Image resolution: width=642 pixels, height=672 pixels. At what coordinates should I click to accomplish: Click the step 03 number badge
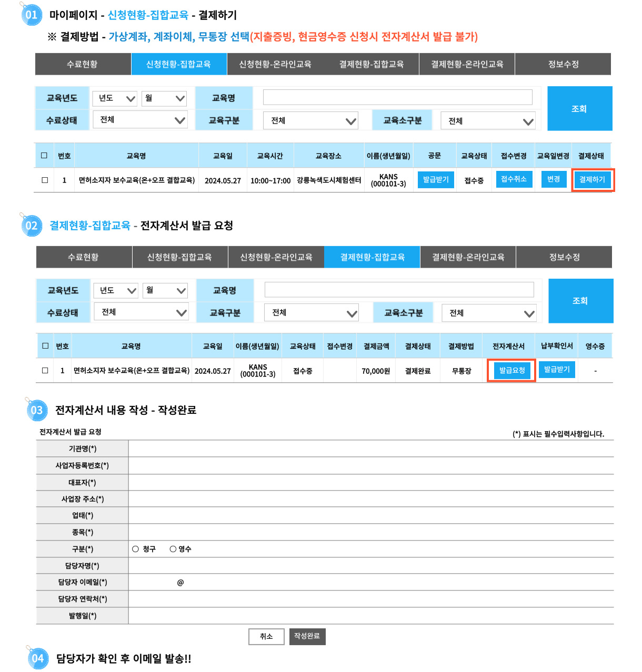click(x=36, y=410)
